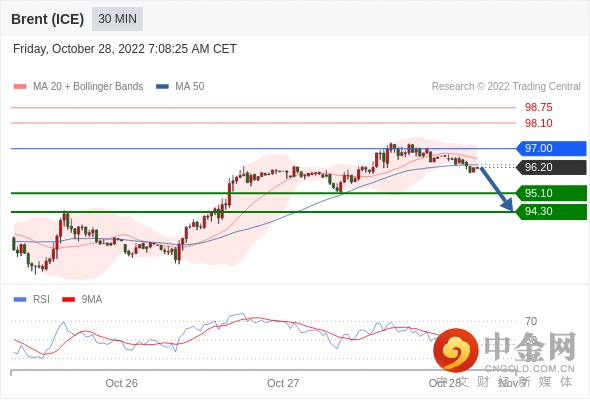
Task: Click the 30 MIN timeframe button
Action: [x=117, y=18]
